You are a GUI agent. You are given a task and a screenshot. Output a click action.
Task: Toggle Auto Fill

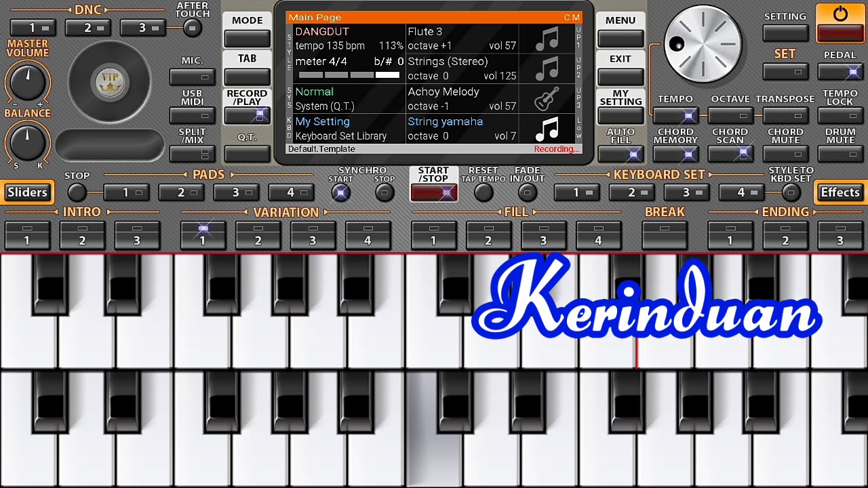coord(620,154)
